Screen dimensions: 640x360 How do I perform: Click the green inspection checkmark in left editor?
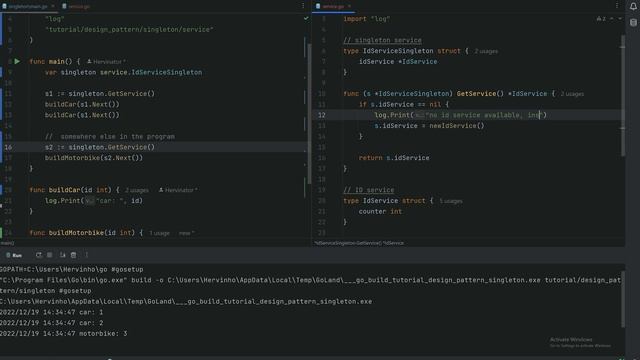point(306,18)
